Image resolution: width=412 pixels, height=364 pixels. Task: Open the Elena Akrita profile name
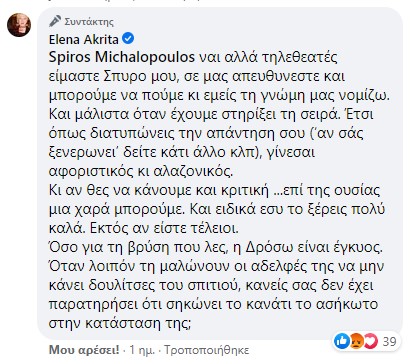pos(84,40)
